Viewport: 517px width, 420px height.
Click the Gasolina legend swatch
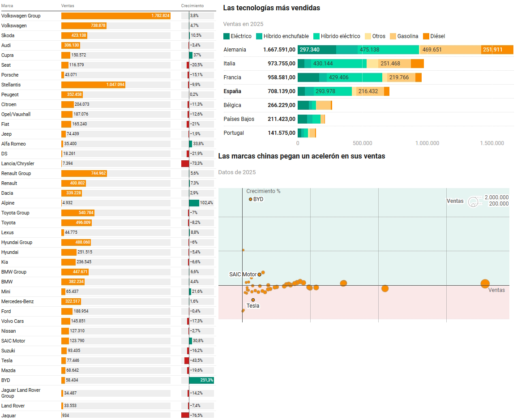point(393,36)
